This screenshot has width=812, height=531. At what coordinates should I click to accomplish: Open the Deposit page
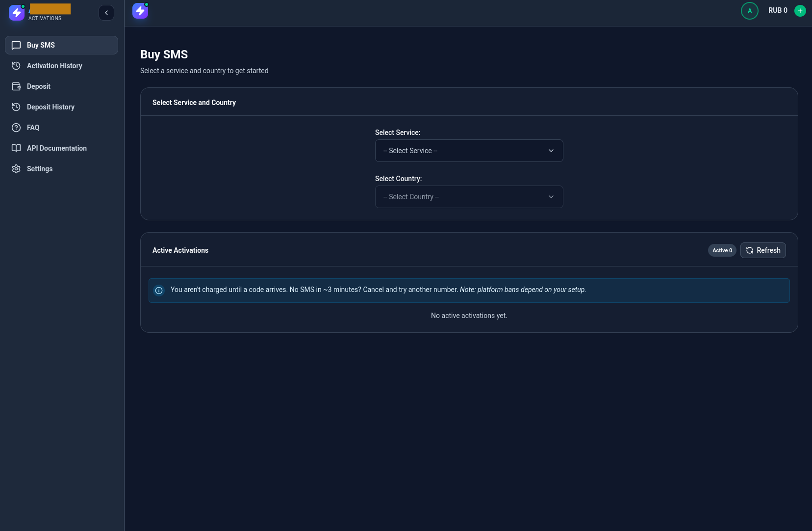coord(61,86)
